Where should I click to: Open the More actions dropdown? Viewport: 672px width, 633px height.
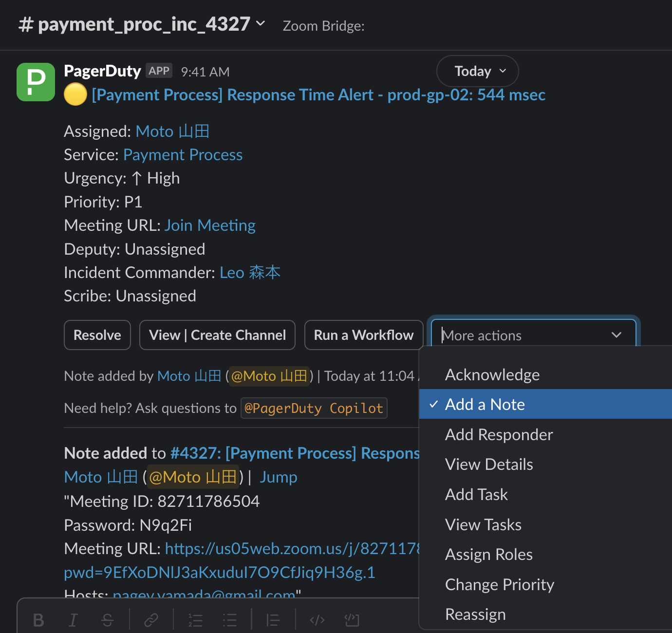click(533, 335)
